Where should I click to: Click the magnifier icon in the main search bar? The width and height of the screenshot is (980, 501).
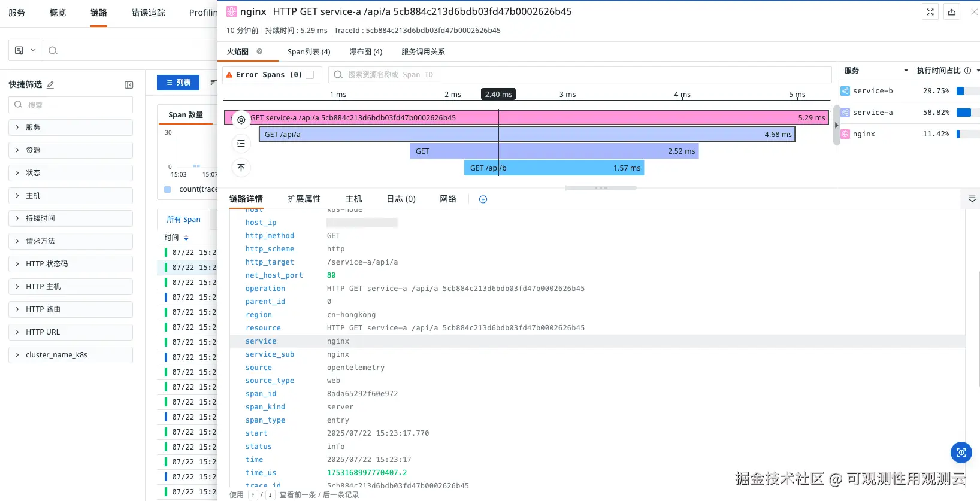point(53,50)
